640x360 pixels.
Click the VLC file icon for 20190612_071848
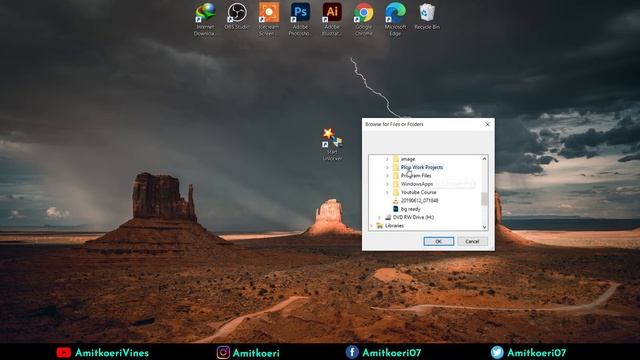pos(396,201)
